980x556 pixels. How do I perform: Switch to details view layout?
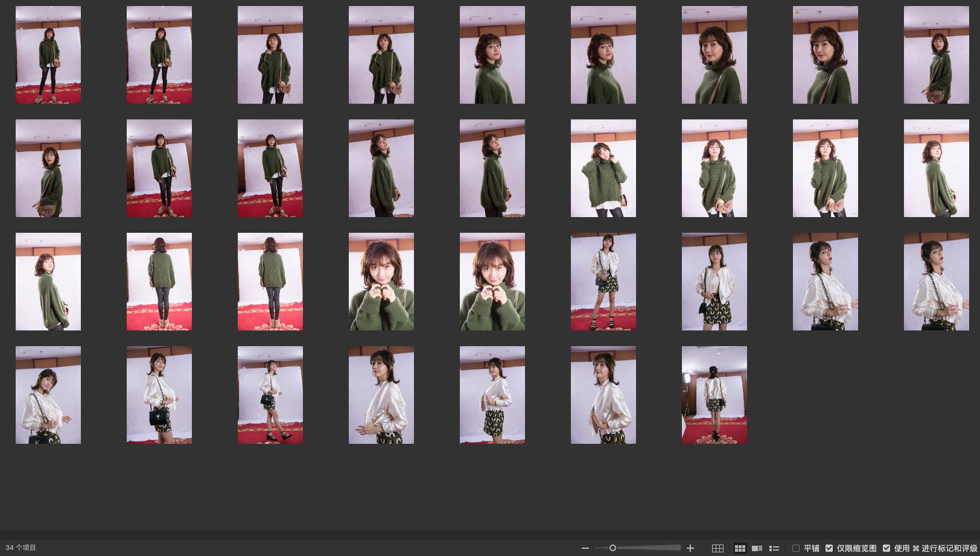757,548
